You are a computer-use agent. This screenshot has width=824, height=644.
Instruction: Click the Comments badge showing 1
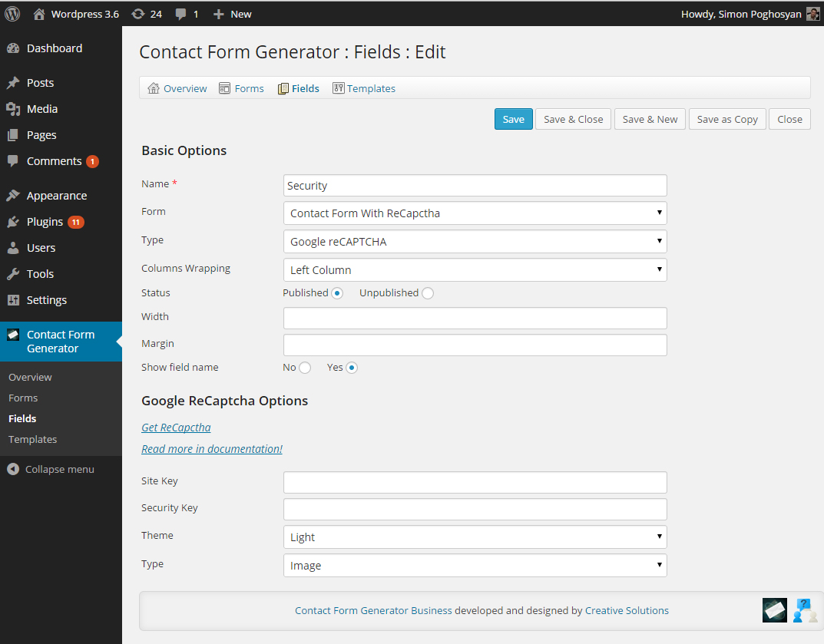[92, 161]
